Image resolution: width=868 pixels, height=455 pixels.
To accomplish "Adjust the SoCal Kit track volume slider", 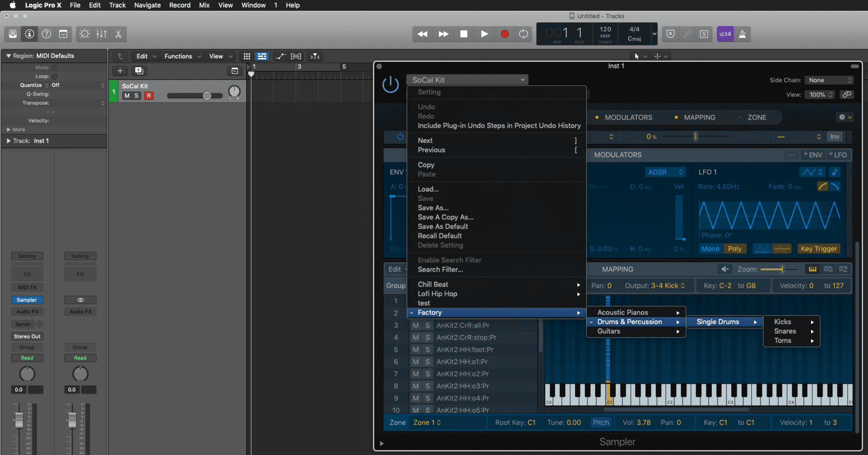I will point(207,96).
